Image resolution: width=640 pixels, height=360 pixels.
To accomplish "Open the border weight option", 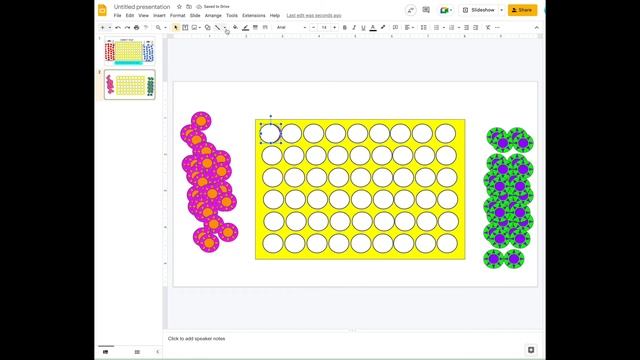I will point(255,27).
